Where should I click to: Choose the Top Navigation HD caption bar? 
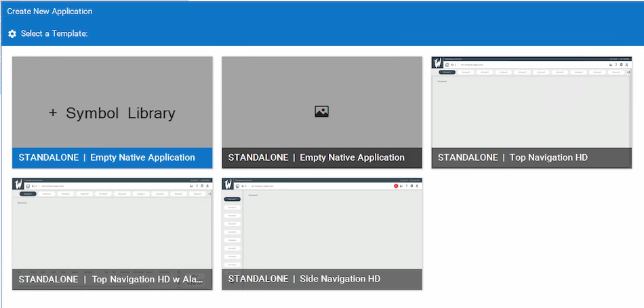point(531,157)
